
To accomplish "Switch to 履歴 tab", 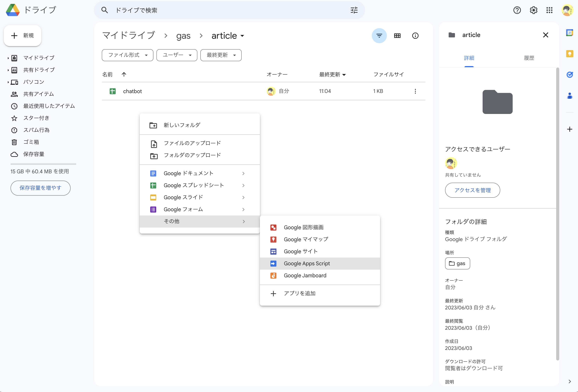I will pyautogui.click(x=529, y=58).
